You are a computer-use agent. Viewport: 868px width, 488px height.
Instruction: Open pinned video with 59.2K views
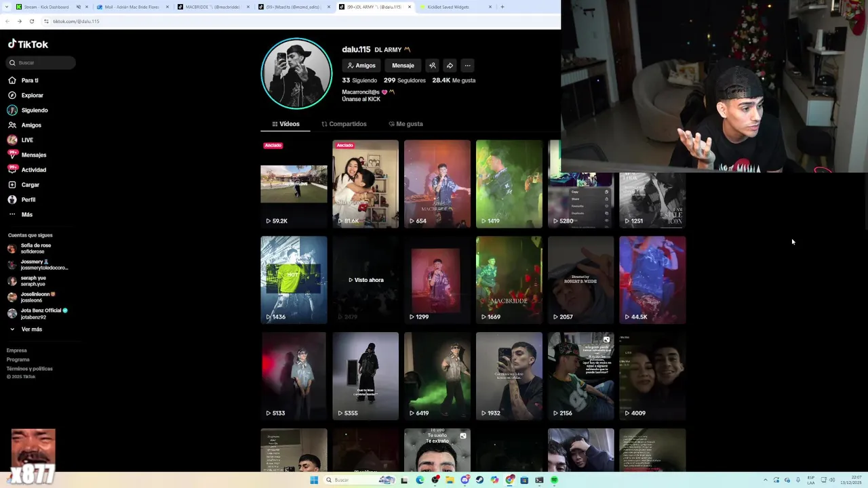(294, 184)
